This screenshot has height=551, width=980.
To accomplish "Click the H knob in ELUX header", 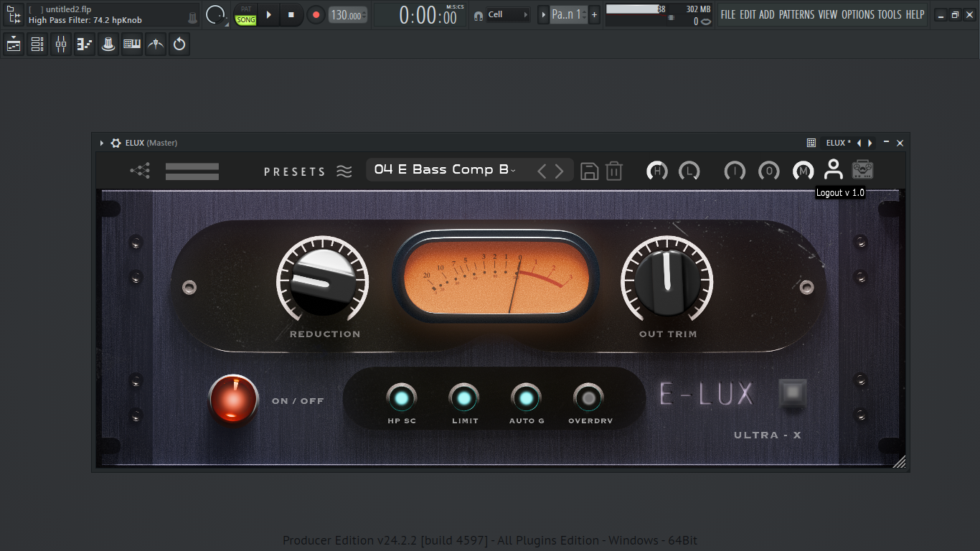I will pyautogui.click(x=656, y=171).
